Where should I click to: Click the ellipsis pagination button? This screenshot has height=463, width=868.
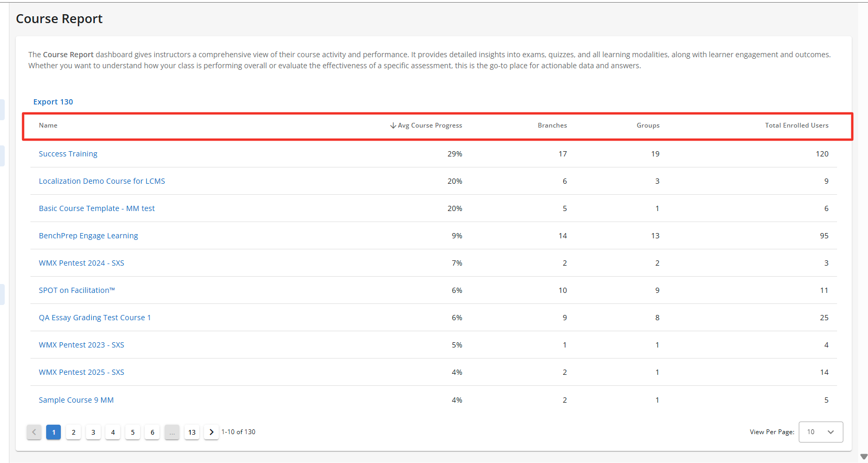[172, 432]
